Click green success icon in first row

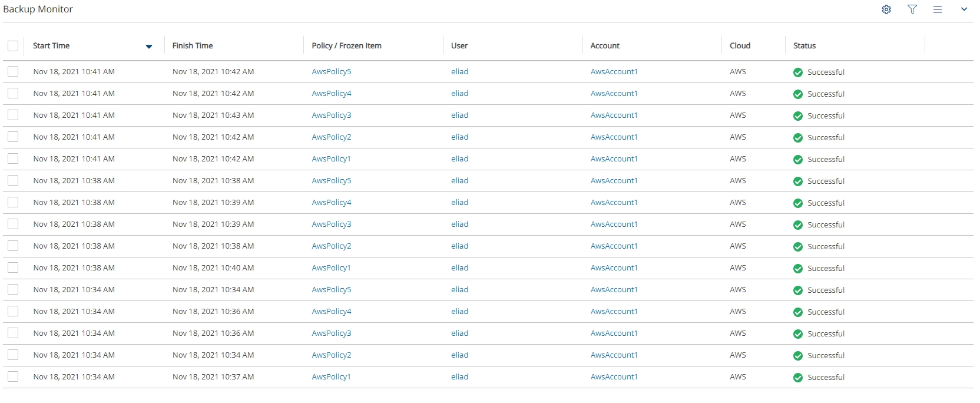click(x=798, y=72)
